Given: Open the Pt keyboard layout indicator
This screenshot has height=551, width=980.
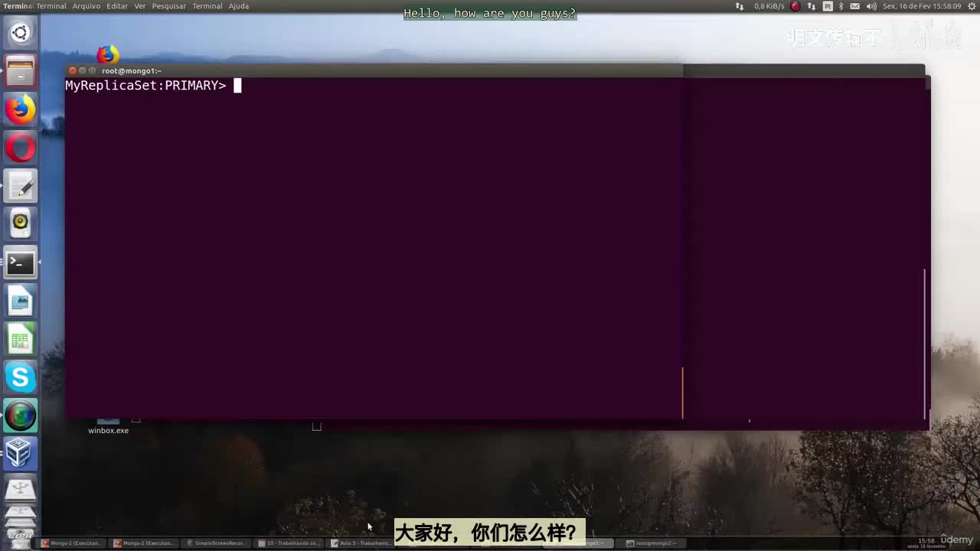Looking at the screenshot, I should 828,6.
